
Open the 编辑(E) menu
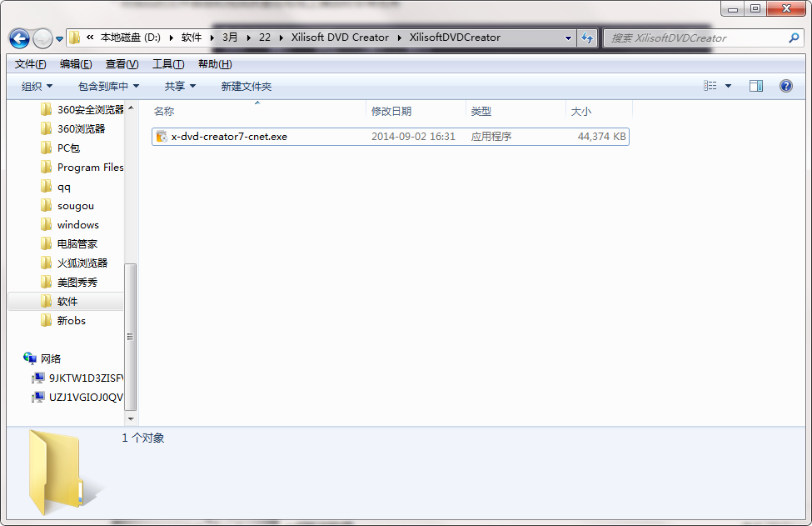[x=76, y=63]
